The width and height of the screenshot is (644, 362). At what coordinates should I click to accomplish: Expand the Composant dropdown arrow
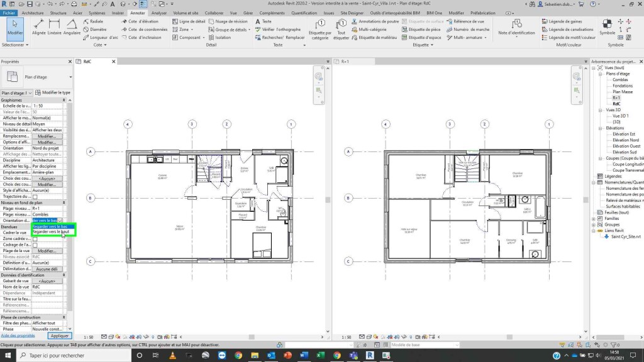pyautogui.click(x=203, y=37)
